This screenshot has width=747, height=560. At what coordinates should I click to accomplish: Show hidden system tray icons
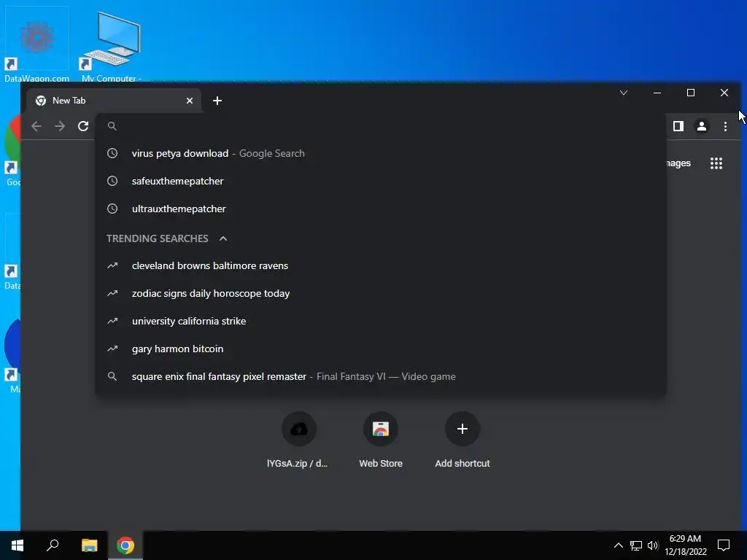[619, 545]
